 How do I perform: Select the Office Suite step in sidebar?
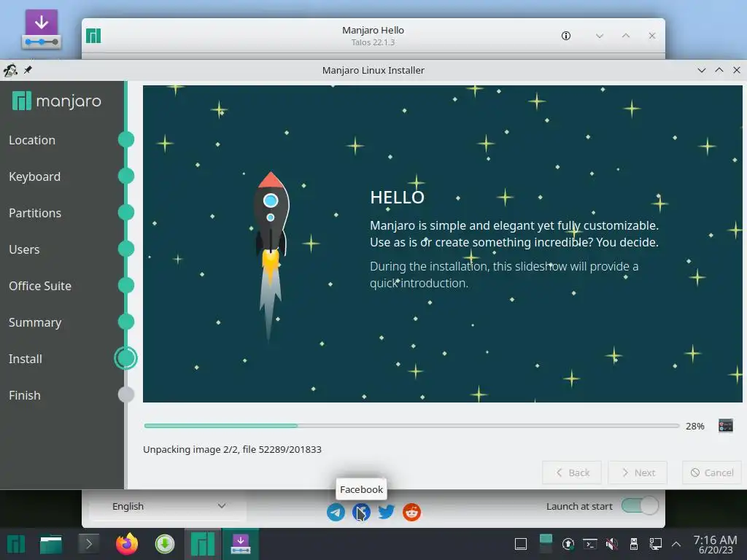click(40, 286)
